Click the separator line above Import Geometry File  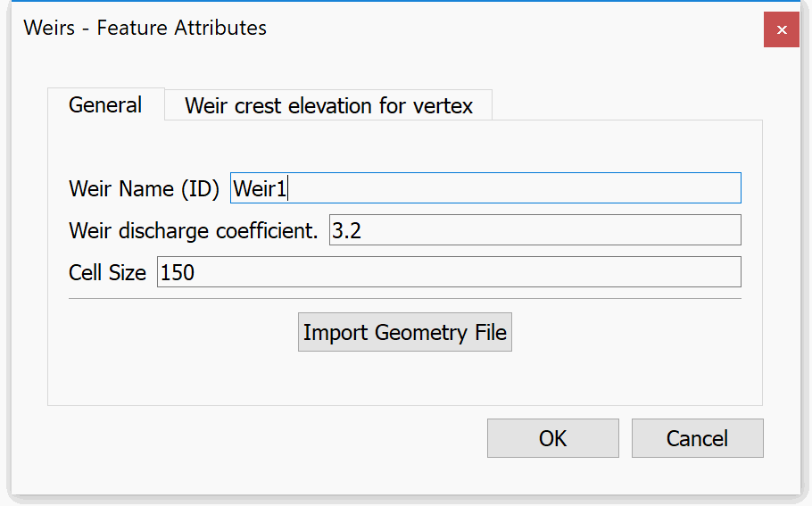404,299
